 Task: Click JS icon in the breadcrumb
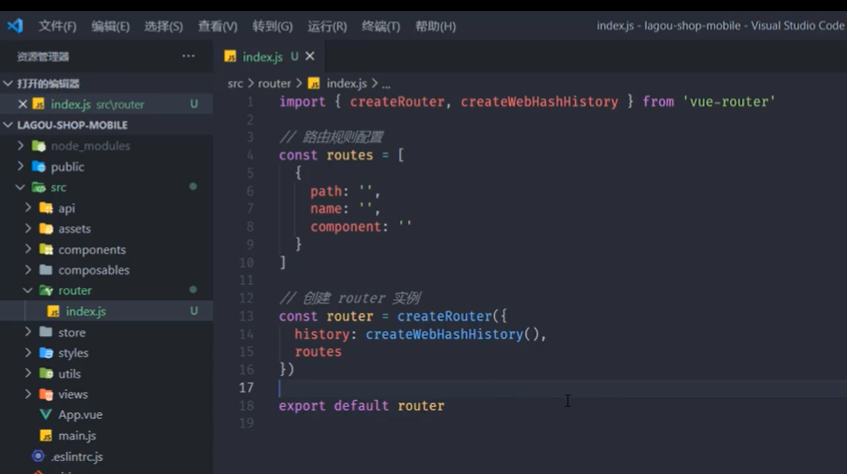[x=314, y=84]
